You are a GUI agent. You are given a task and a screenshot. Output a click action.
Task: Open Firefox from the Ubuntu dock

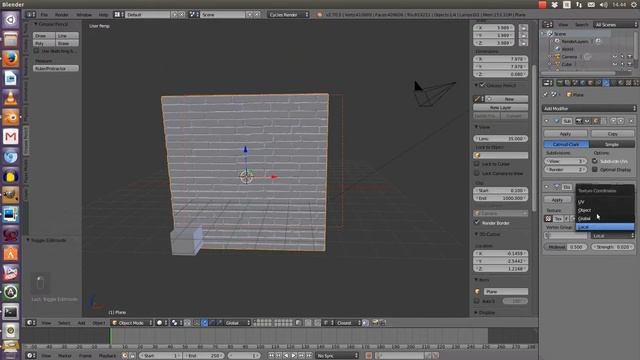pos(11,59)
